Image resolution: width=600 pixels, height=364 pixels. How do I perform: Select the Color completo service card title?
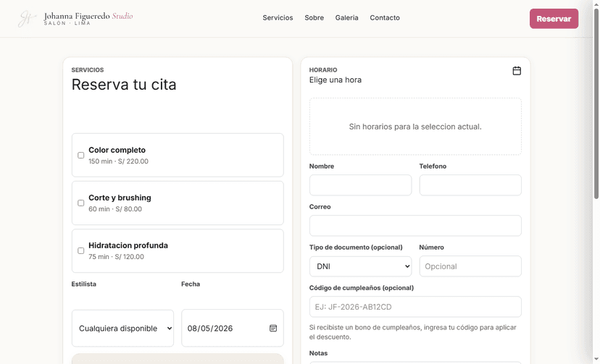(x=117, y=150)
